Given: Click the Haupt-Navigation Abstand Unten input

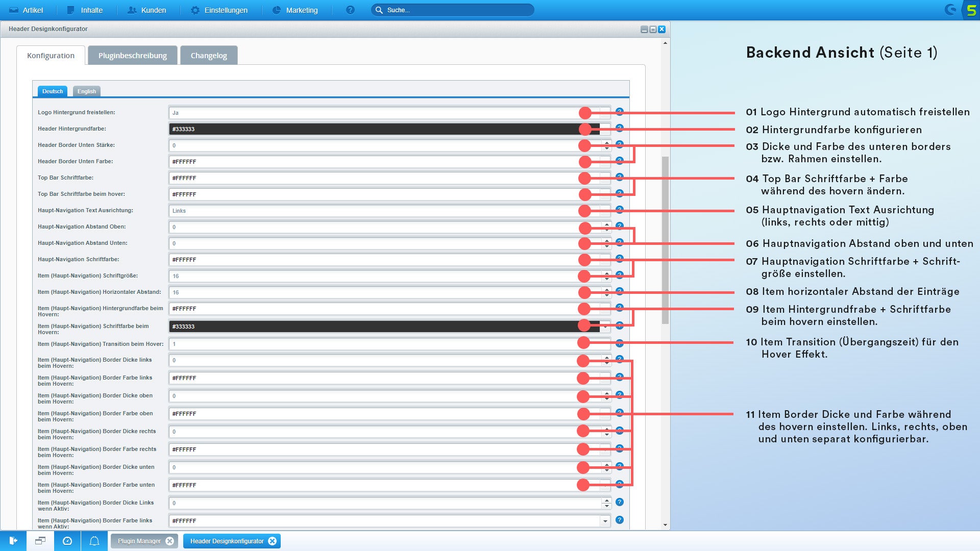Looking at the screenshot, I should (x=385, y=243).
